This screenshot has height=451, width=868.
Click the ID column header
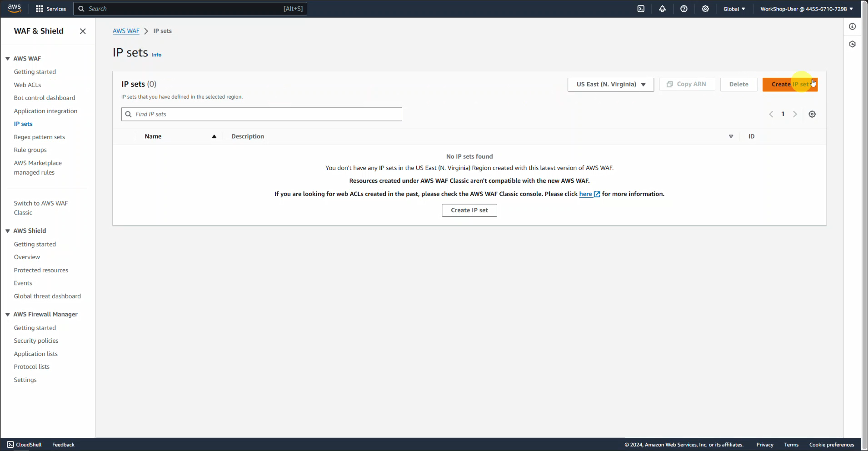point(752,136)
